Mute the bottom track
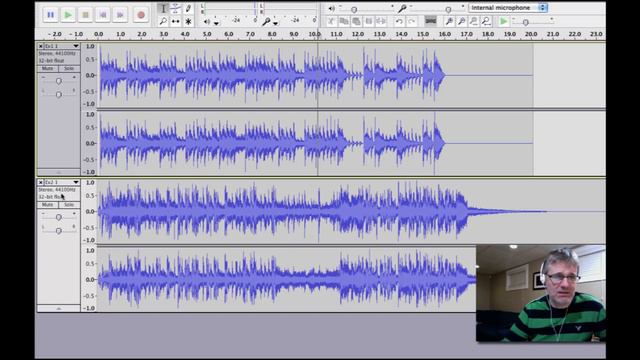The width and height of the screenshot is (640, 360). tap(47, 204)
